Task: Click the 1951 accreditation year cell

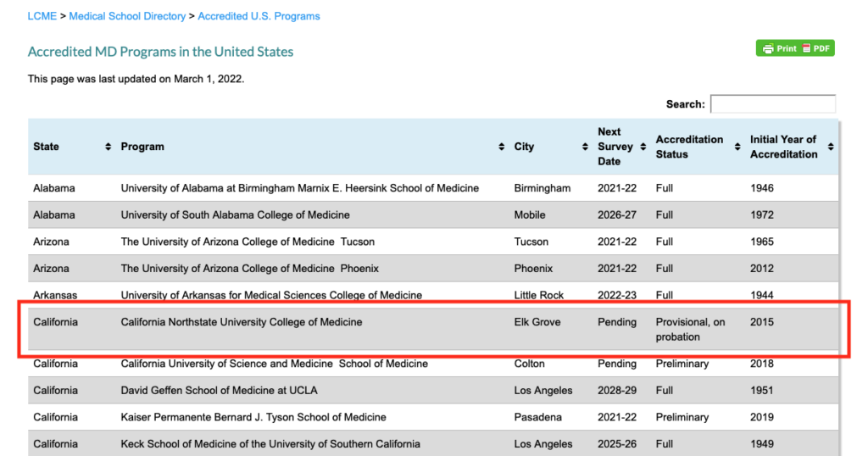Action: [x=762, y=390]
